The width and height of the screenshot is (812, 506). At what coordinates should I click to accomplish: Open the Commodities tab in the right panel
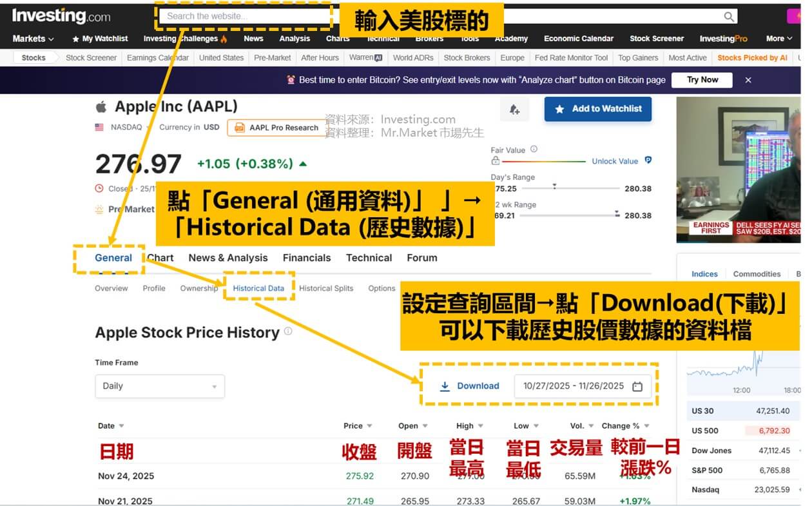(x=757, y=273)
